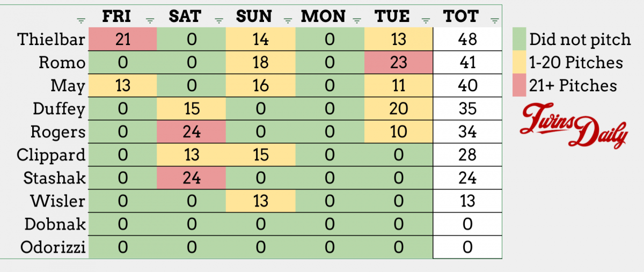Click Thielbar's total cell showing 48

click(x=467, y=39)
